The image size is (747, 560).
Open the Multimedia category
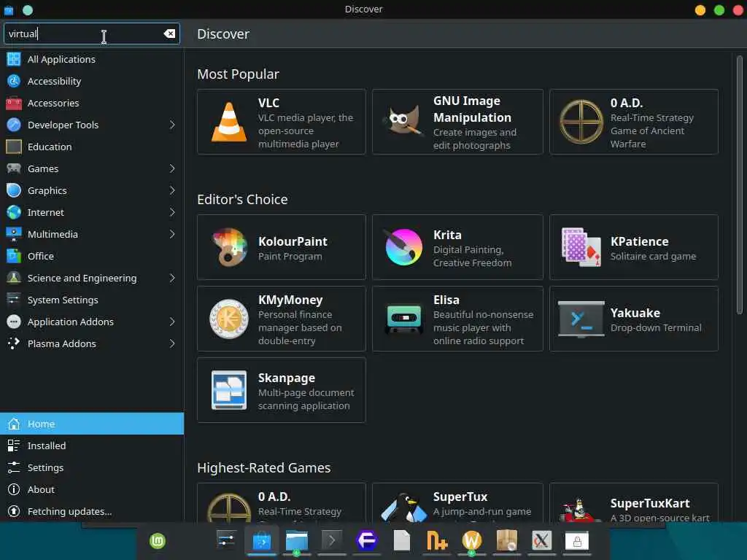tap(92, 234)
